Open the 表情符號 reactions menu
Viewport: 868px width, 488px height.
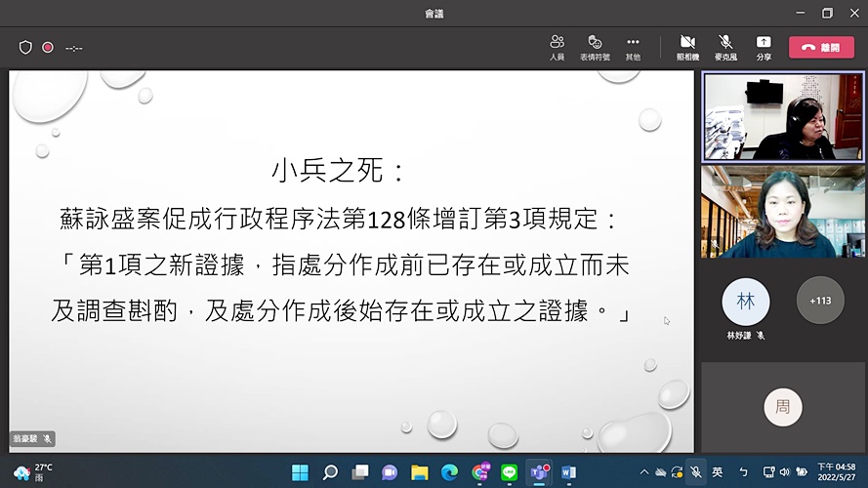tap(594, 47)
